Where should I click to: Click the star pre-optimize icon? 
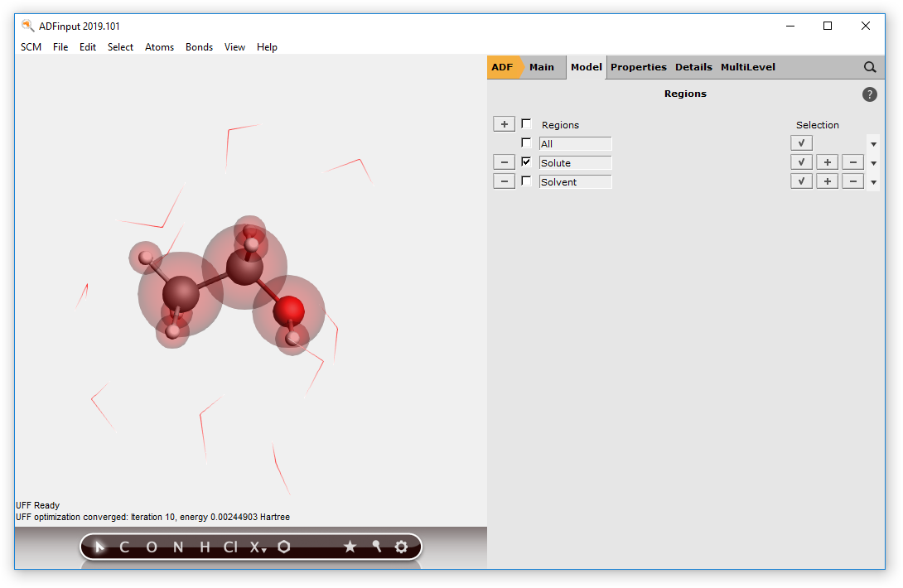tap(350, 547)
